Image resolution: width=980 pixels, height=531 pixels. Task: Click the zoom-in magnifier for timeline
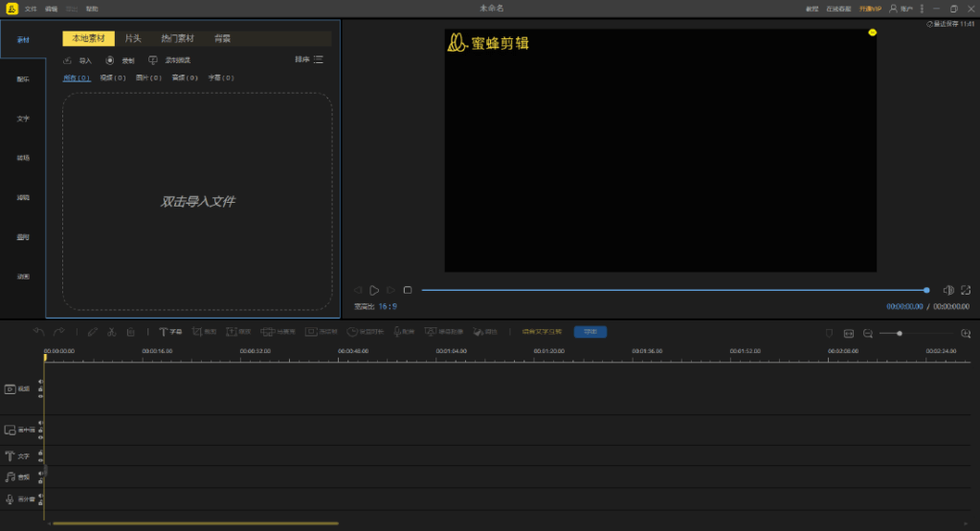pyautogui.click(x=966, y=333)
